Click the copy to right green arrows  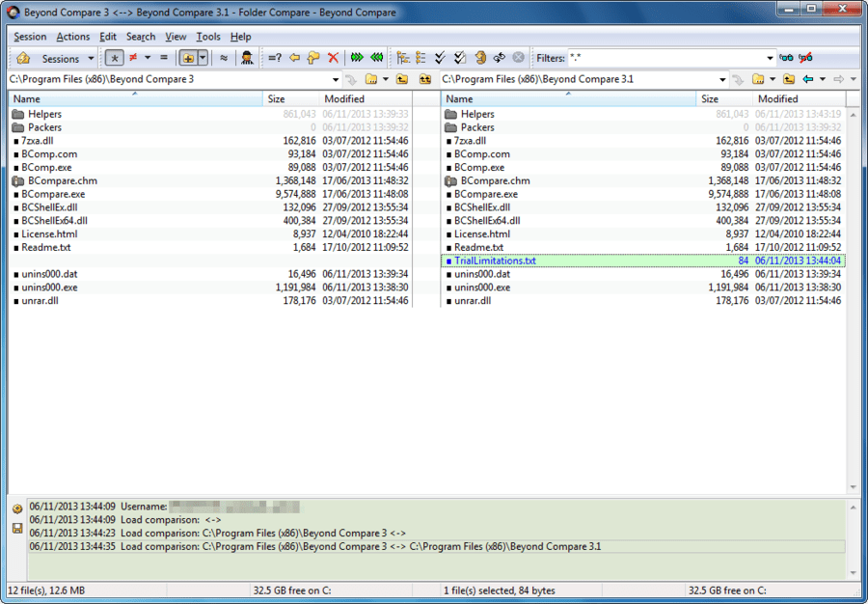(x=358, y=59)
